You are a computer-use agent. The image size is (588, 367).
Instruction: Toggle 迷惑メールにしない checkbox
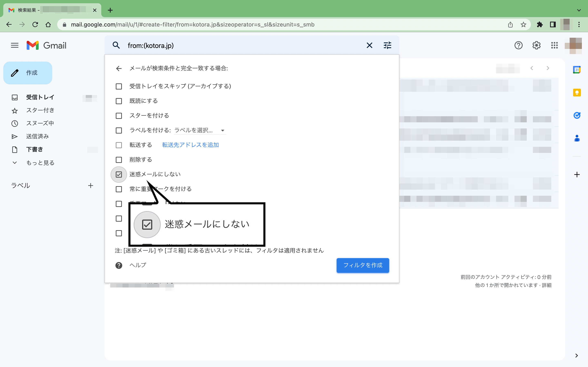pos(119,174)
